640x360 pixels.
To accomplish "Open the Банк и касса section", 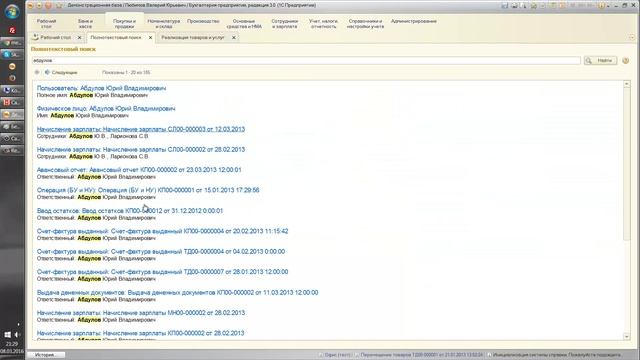I will point(85,24).
